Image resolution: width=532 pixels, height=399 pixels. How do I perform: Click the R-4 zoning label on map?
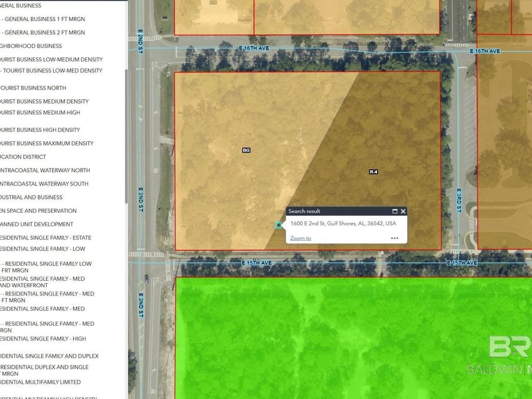tap(373, 172)
